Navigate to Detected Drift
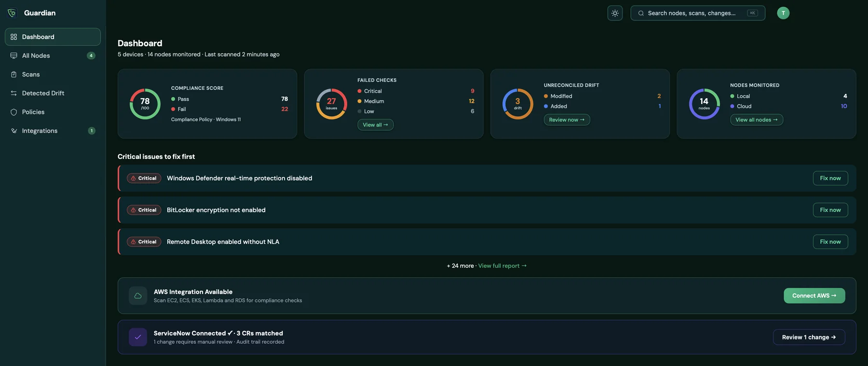Screen dimensions: 868x366 click(x=53, y=93)
